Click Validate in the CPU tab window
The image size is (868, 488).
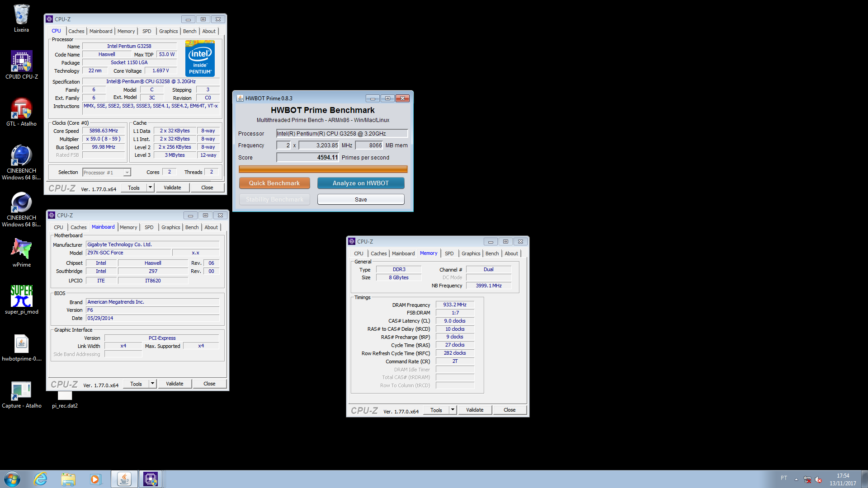[172, 188]
